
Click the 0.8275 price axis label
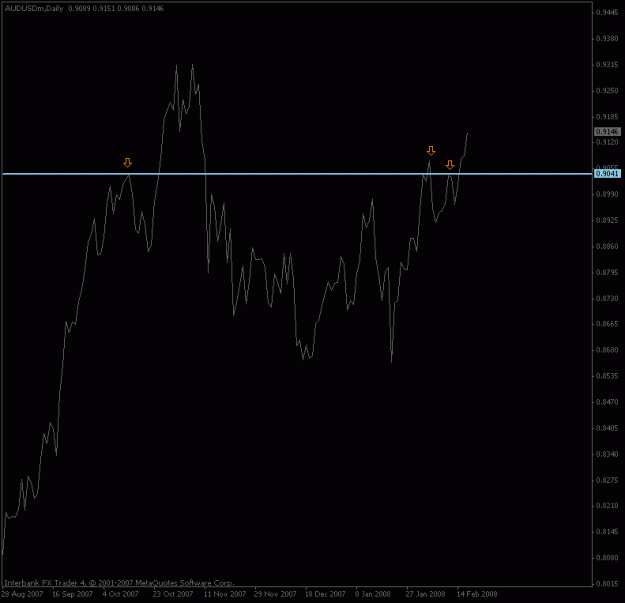tap(607, 480)
